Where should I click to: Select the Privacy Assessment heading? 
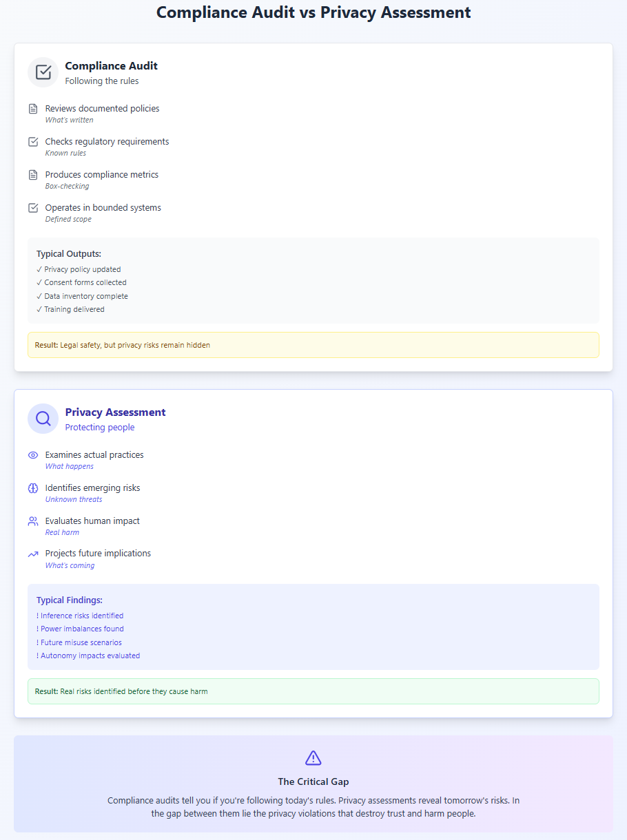(x=116, y=412)
